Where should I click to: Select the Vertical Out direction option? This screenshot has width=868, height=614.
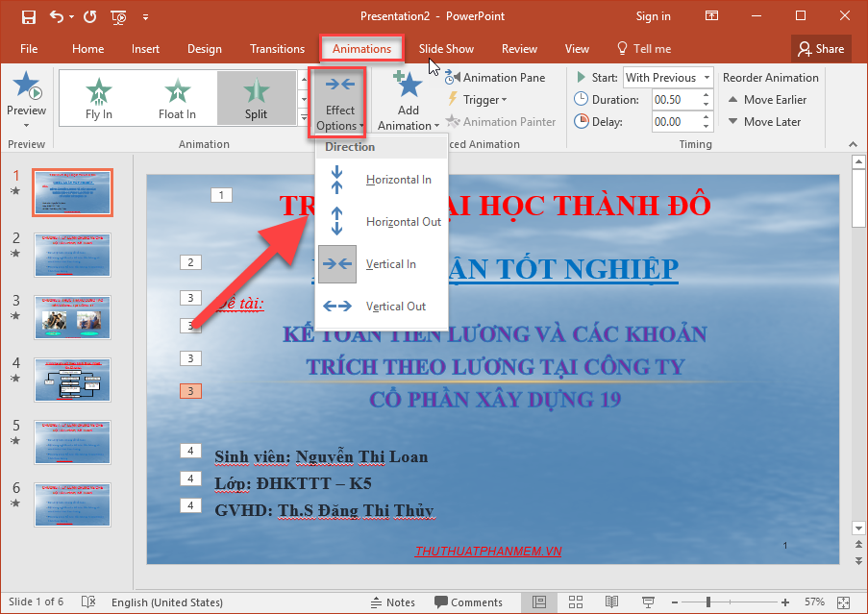click(397, 306)
